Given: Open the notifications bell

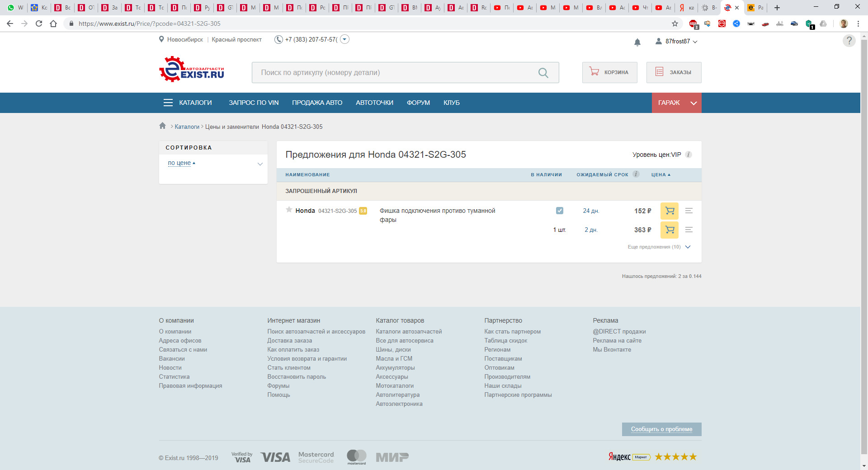Looking at the screenshot, I should pos(637,42).
